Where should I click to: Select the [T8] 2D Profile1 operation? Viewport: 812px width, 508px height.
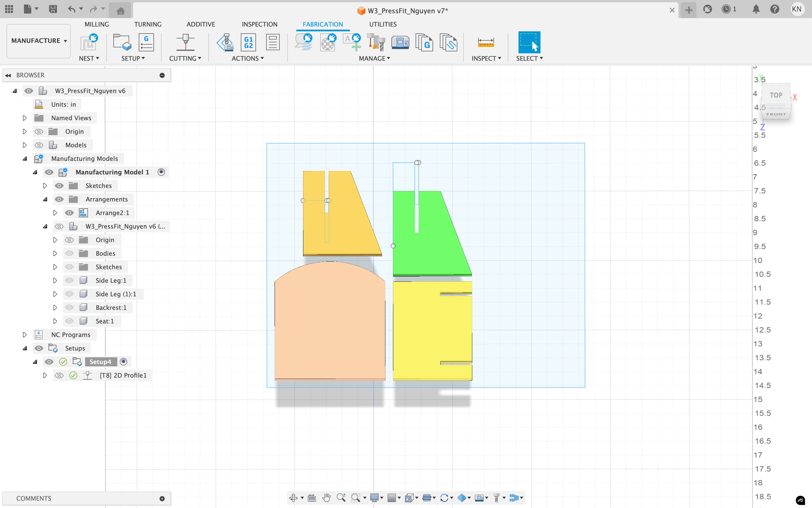[x=123, y=375]
